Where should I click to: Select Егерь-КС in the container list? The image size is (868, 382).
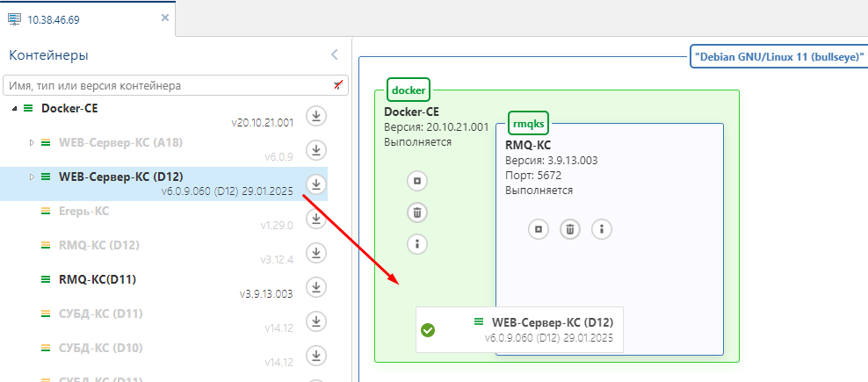pos(83,211)
